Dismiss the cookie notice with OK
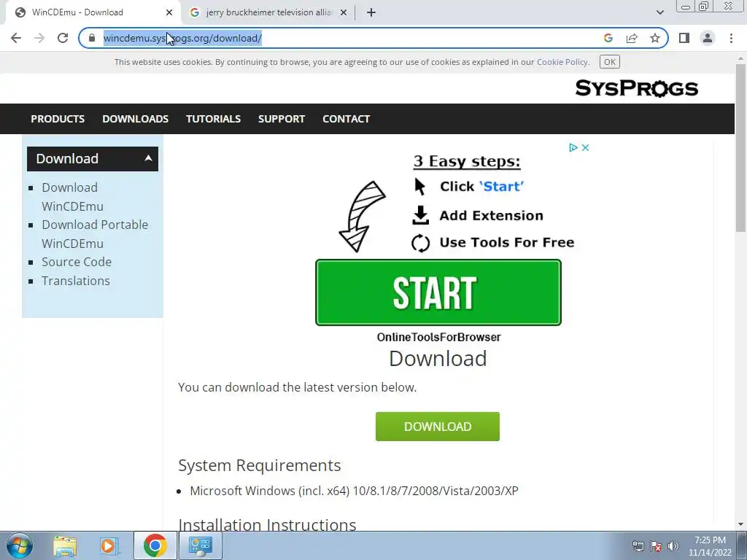This screenshot has height=560, width=747. point(609,62)
